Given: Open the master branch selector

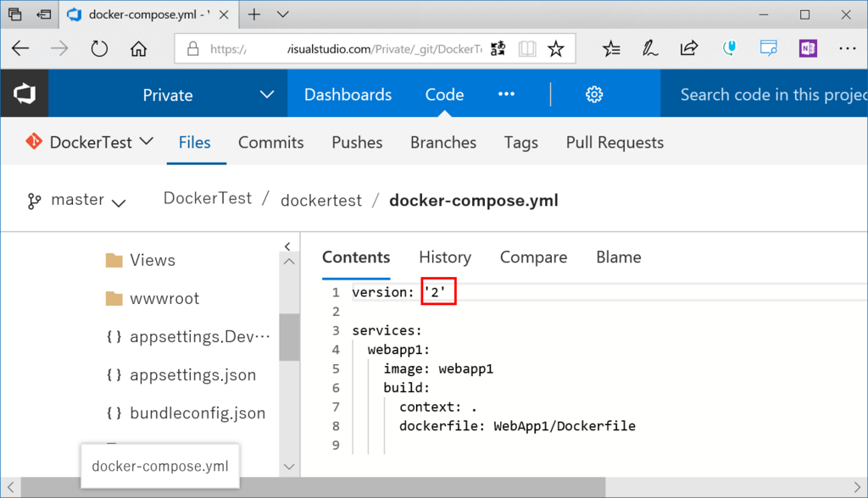Looking at the screenshot, I should pos(77,201).
